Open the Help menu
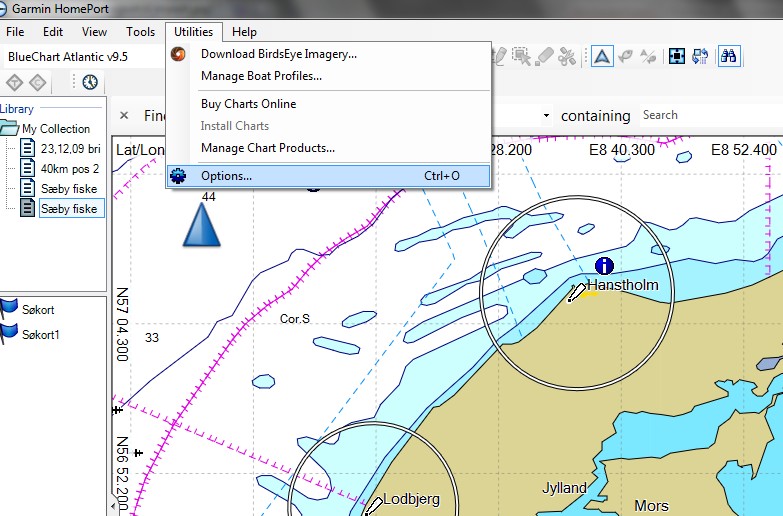 244,32
